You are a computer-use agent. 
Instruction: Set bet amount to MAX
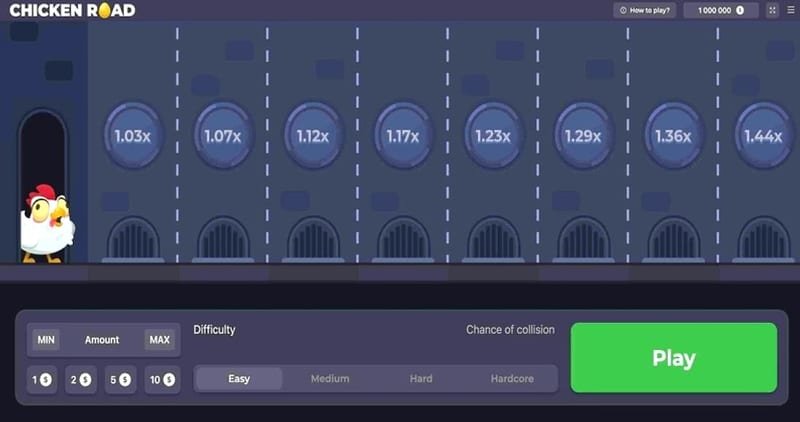click(x=158, y=340)
